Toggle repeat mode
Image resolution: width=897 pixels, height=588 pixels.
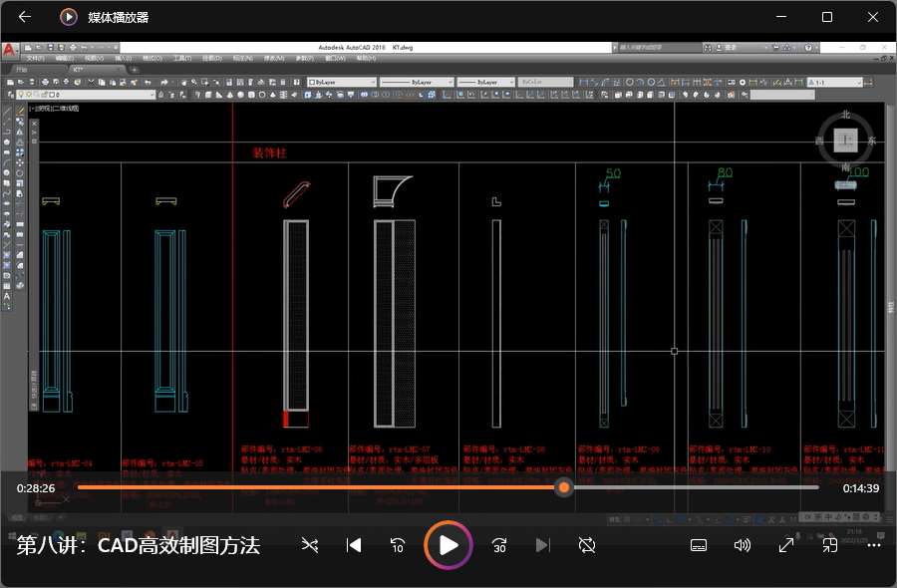(587, 545)
